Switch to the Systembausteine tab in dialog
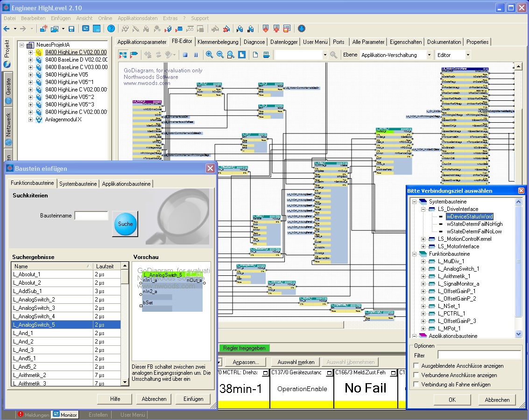 78,184
